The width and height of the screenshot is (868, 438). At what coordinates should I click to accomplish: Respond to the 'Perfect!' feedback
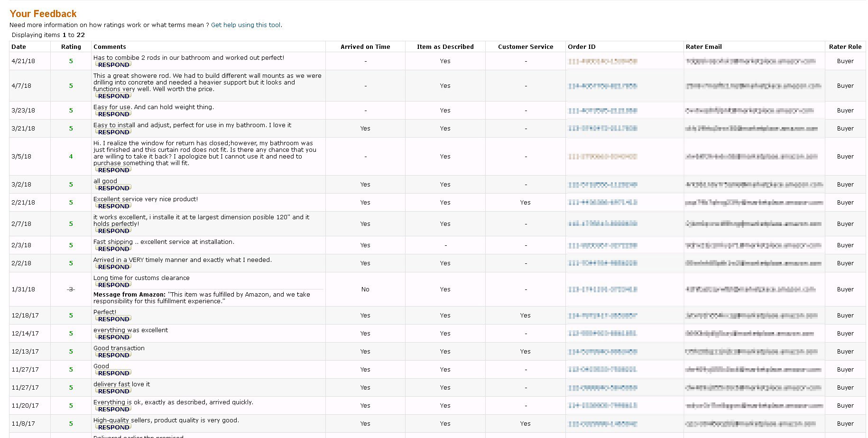point(113,319)
